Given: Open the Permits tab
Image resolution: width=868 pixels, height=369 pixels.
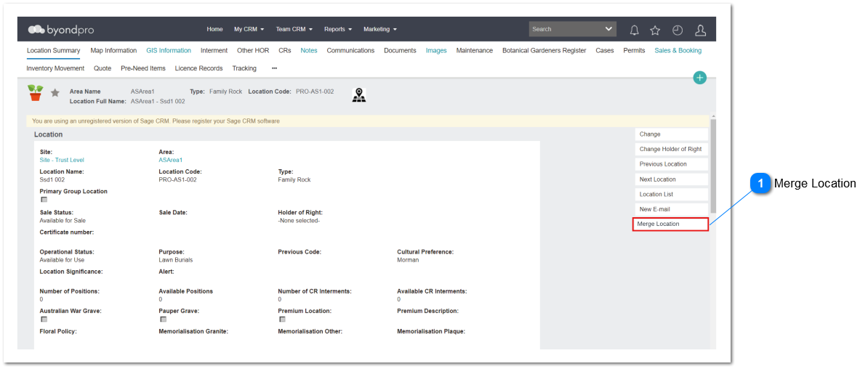Looking at the screenshot, I should coord(635,50).
